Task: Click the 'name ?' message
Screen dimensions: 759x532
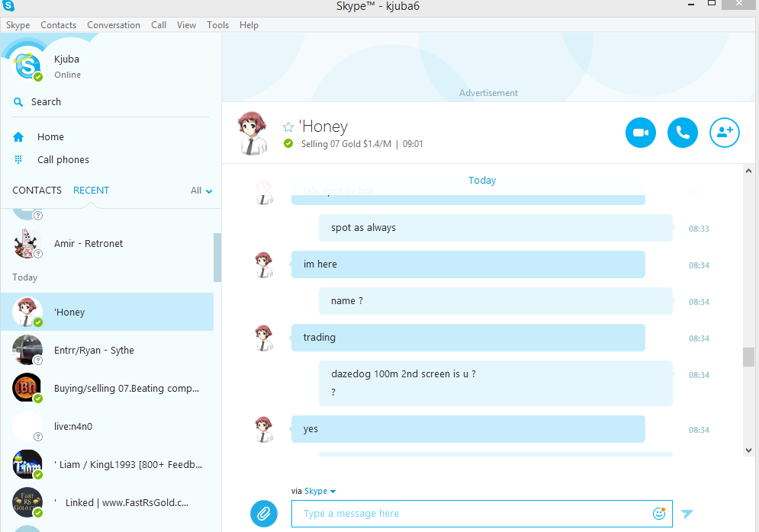Action: point(496,301)
